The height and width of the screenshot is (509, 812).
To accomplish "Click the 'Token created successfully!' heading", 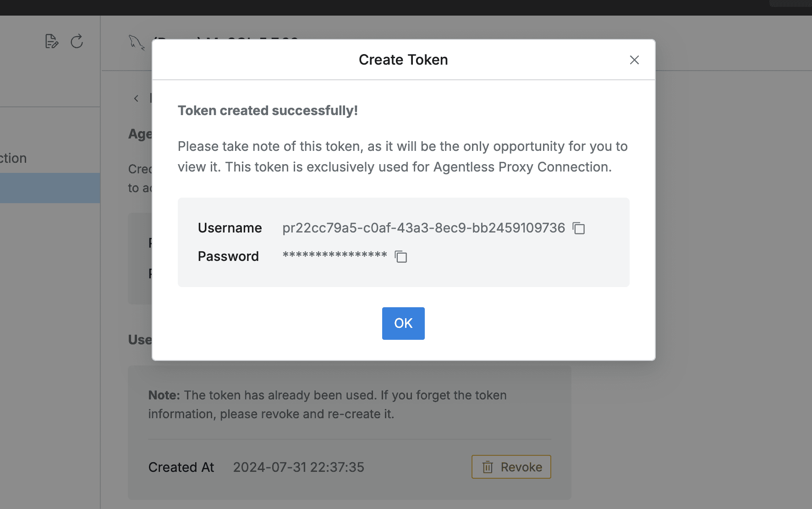I will pyautogui.click(x=268, y=110).
